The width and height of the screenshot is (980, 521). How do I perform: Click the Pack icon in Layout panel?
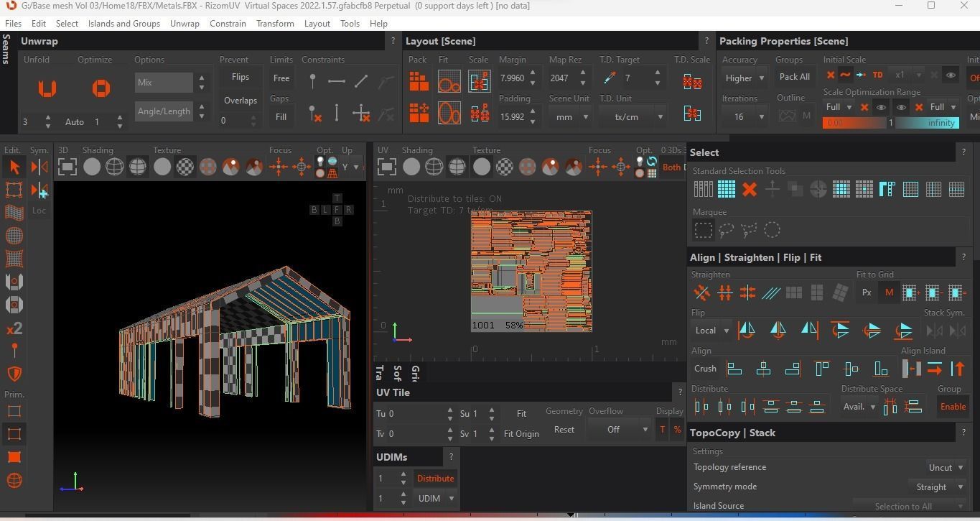point(419,81)
